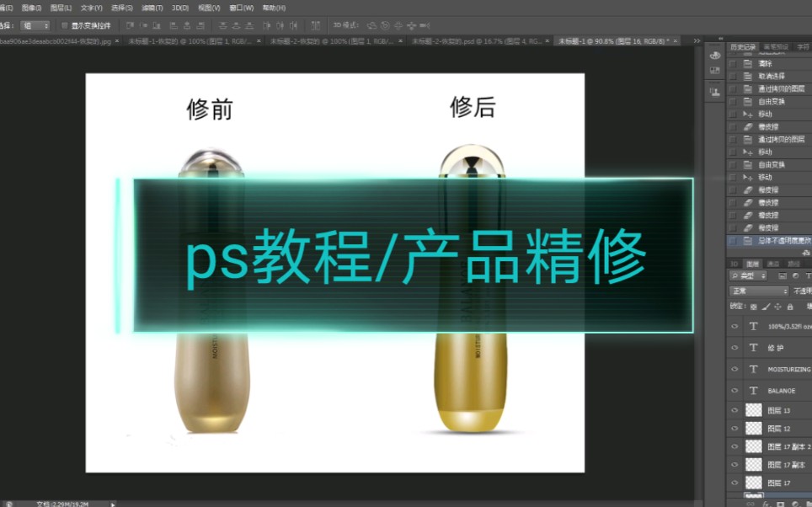Toggle visibility of the MOISTURIZING text layer

coord(735,369)
